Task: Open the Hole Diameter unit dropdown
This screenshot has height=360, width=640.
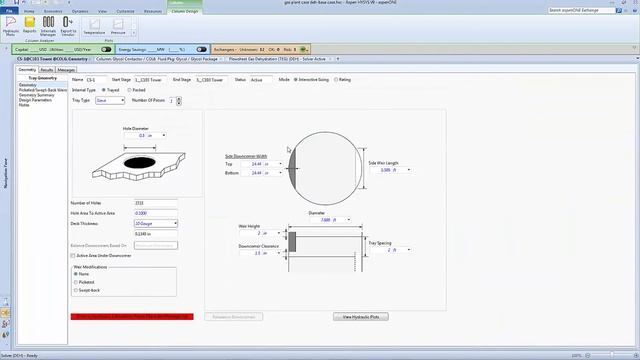Action: 164,136
